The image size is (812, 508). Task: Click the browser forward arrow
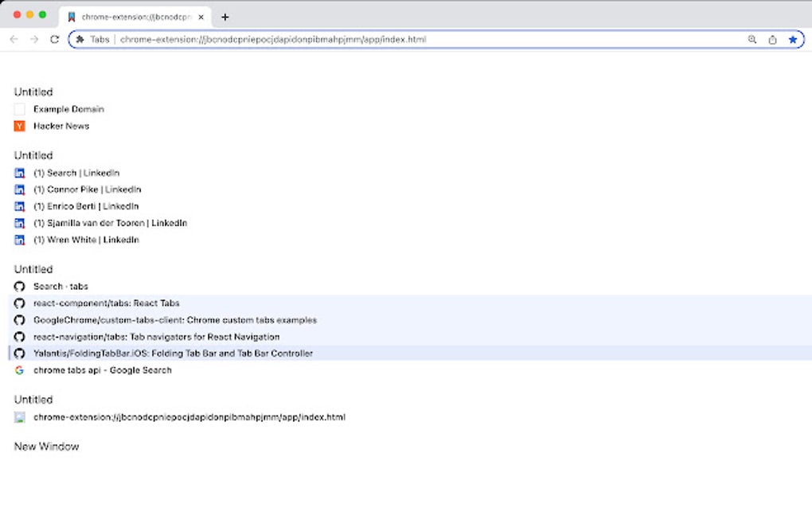(34, 39)
